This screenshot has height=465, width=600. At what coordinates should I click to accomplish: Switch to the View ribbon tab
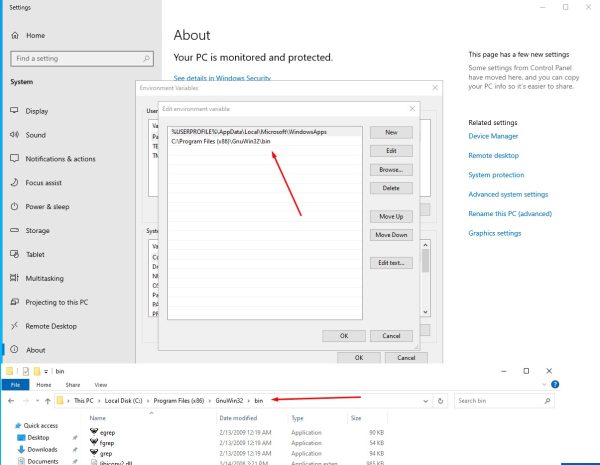point(101,383)
